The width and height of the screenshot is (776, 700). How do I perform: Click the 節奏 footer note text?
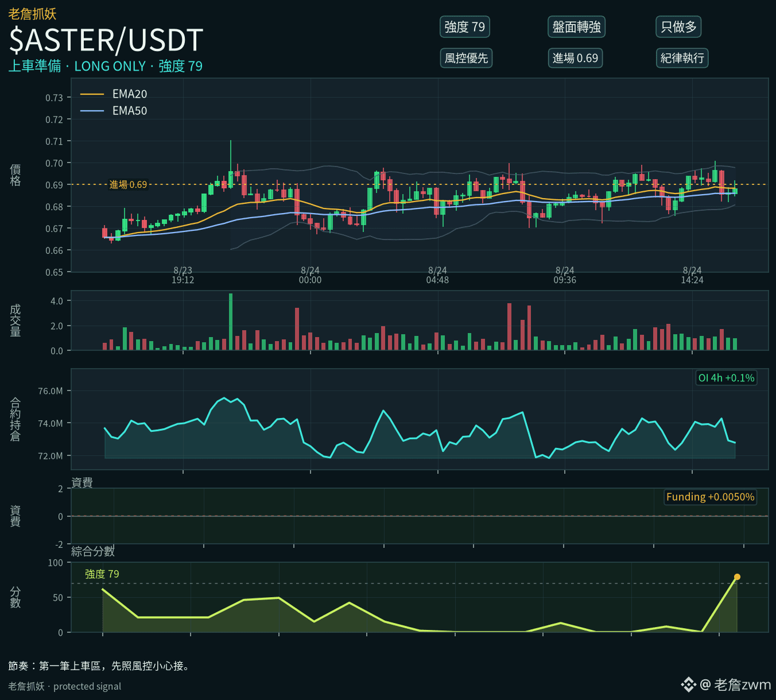(x=99, y=666)
